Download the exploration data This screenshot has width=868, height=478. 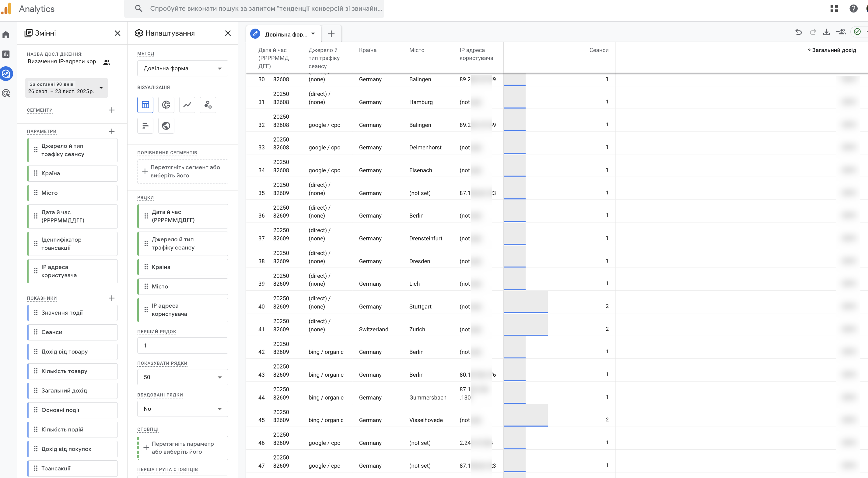click(x=826, y=32)
